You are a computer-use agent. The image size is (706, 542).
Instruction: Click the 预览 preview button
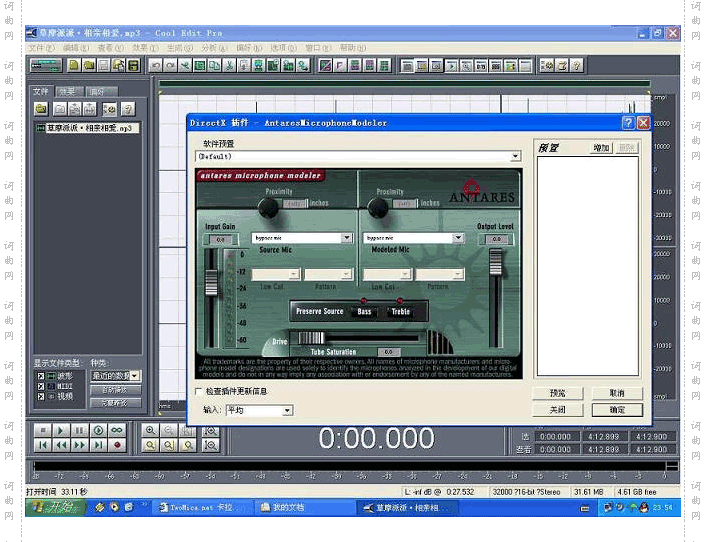tap(558, 393)
